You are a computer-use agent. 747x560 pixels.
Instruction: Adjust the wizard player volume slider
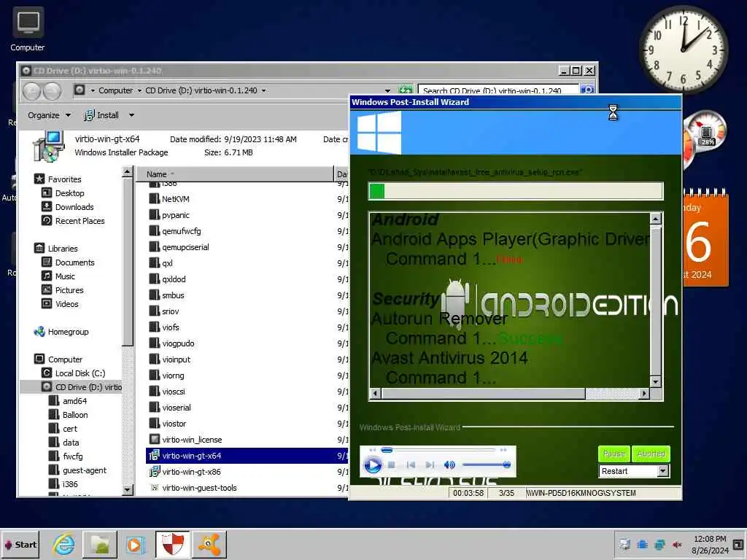pos(487,464)
